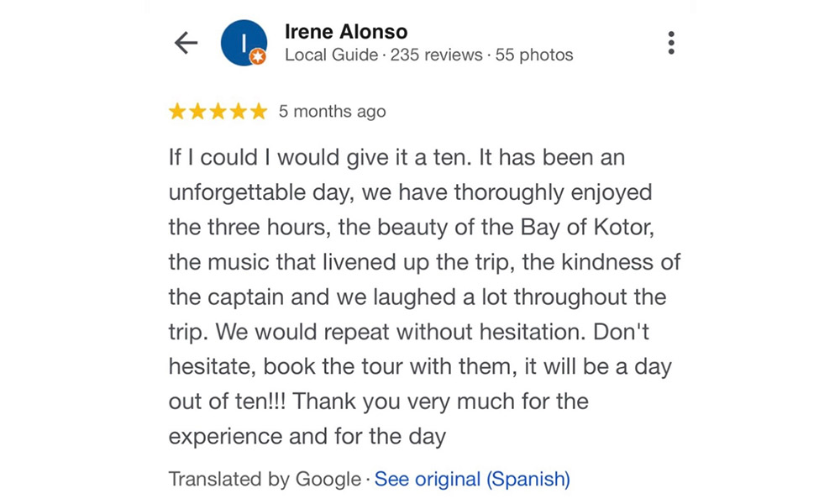Click the 'Translated by Google' label

(x=265, y=480)
